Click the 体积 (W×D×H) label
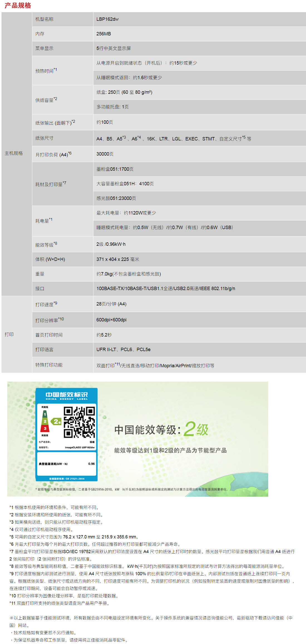 50,259
